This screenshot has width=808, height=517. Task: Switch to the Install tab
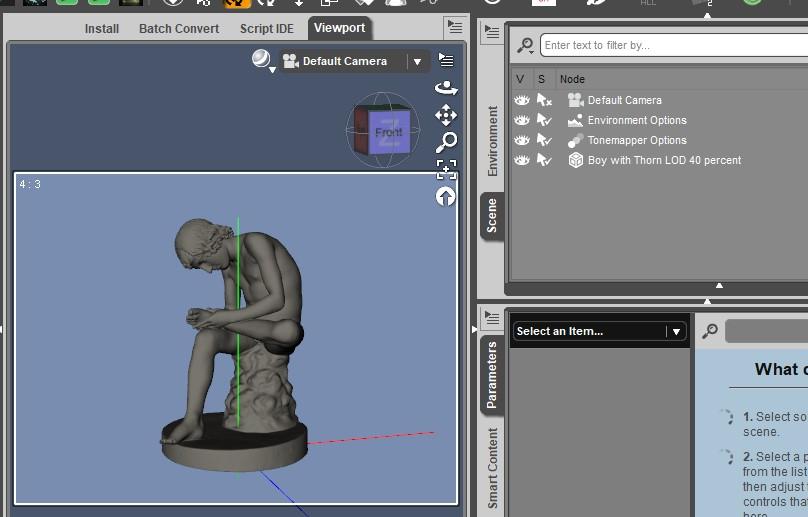[x=102, y=29]
